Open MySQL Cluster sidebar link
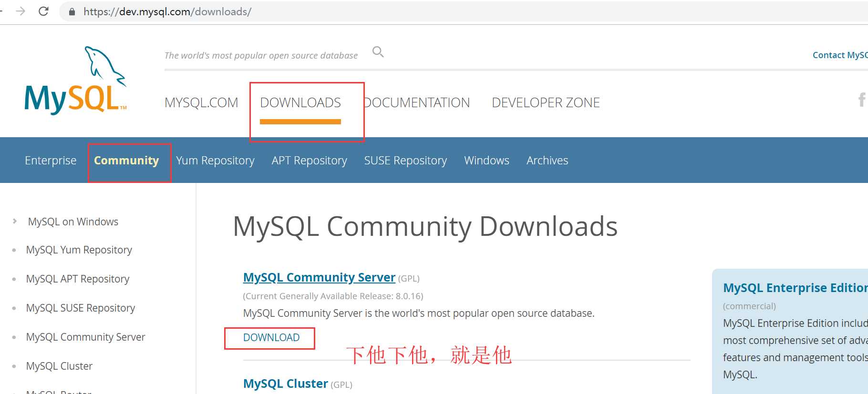 [59, 366]
